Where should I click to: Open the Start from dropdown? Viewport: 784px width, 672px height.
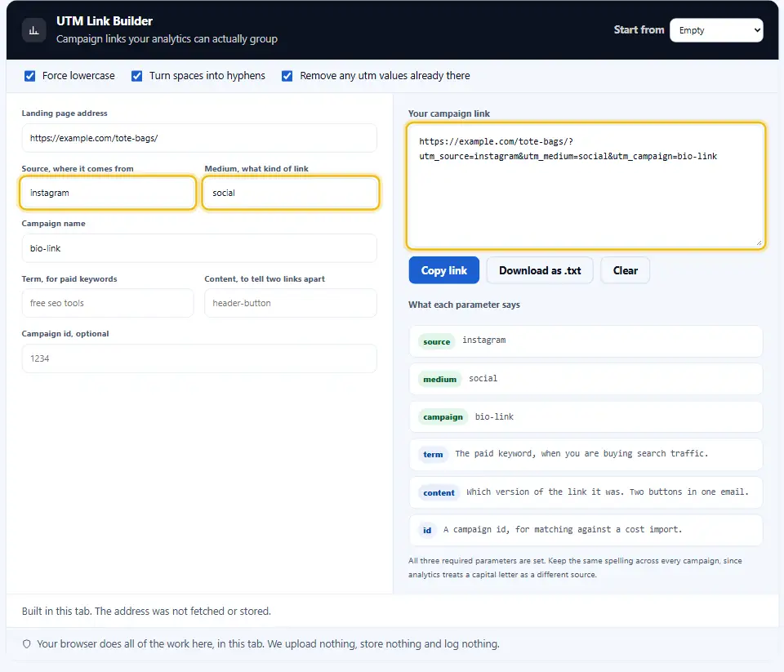(716, 30)
